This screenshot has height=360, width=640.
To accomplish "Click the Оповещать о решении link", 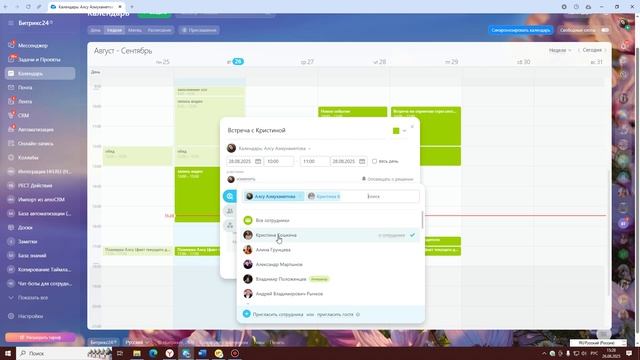I will point(387,179).
